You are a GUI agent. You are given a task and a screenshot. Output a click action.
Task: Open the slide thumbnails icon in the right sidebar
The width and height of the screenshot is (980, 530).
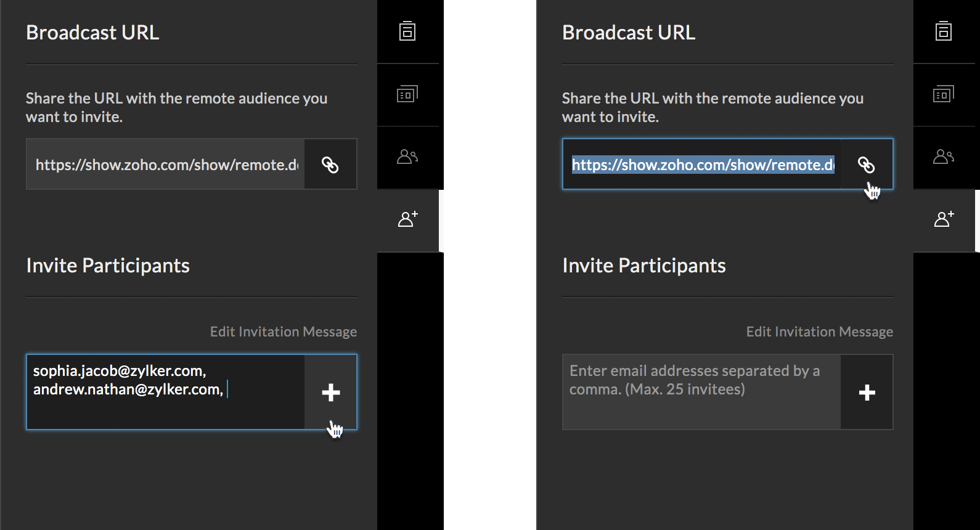(x=944, y=94)
